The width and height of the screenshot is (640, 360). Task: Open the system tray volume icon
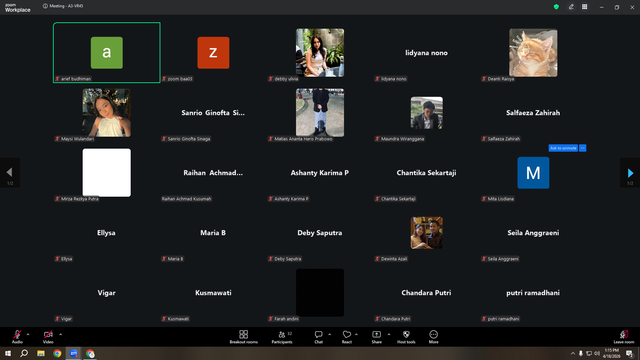pos(597,353)
